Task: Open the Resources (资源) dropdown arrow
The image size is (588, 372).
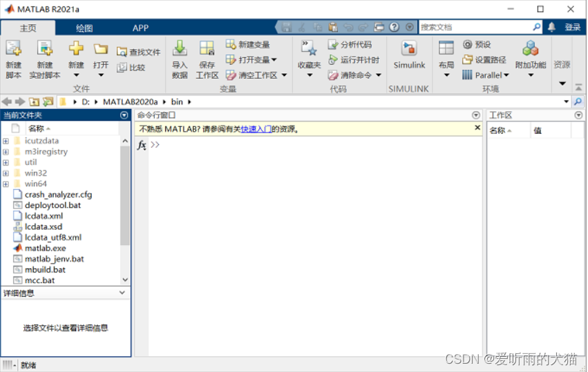Action: tap(562, 84)
